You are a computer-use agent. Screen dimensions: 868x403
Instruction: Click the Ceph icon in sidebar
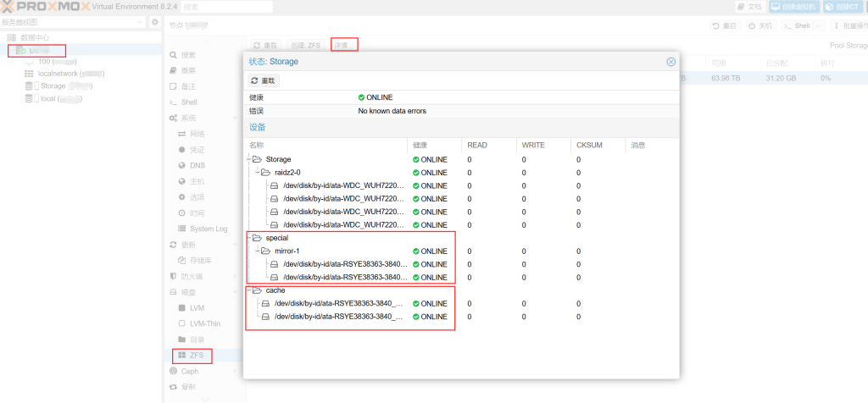tap(173, 371)
